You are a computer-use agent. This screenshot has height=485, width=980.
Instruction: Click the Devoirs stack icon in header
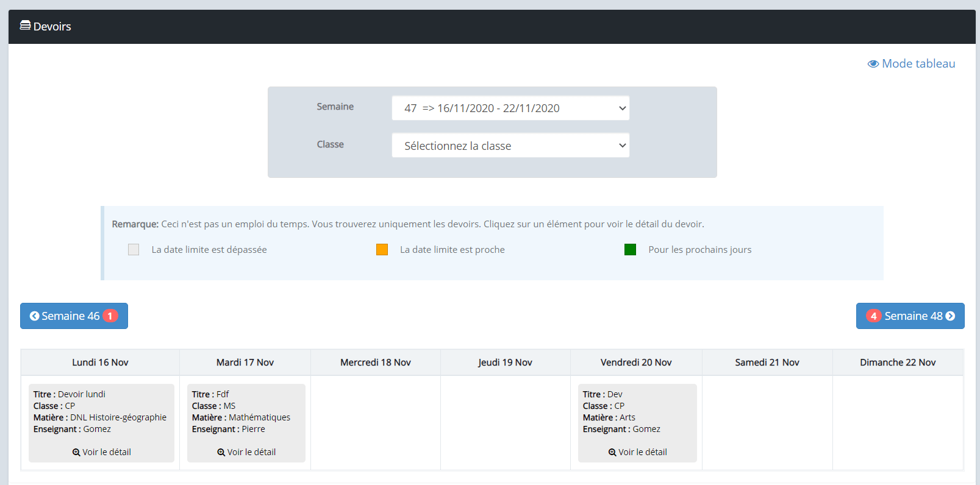click(25, 26)
